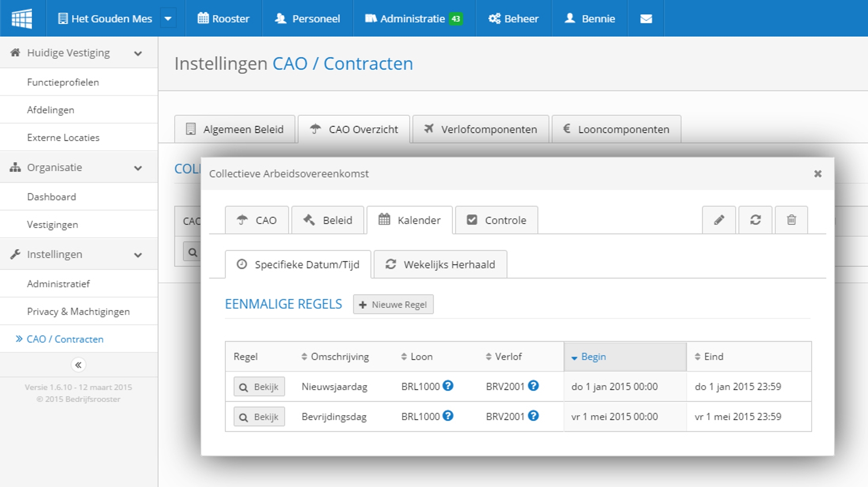Click the pencil edit icon in dialog
Viewport: 868px width, 487px height.
[x=719, y=220]
